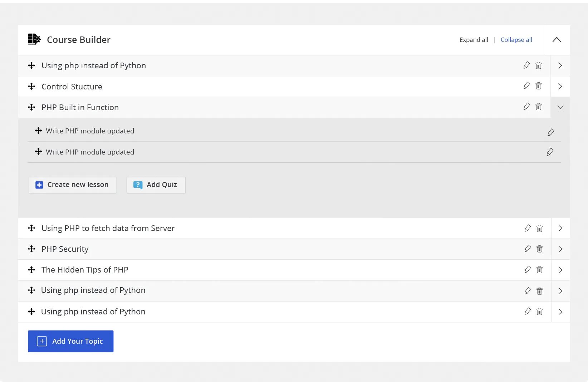The height and width of the screenshot is (382, 588).
Task: Expand Using PHP to fetch data from Server
Action: point(560,228)
